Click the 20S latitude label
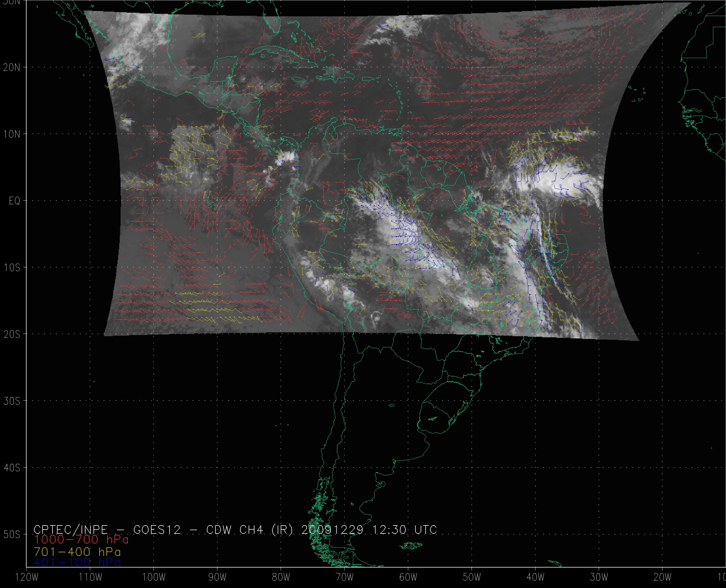Viewport: 726px width, 588px height. 12,334
